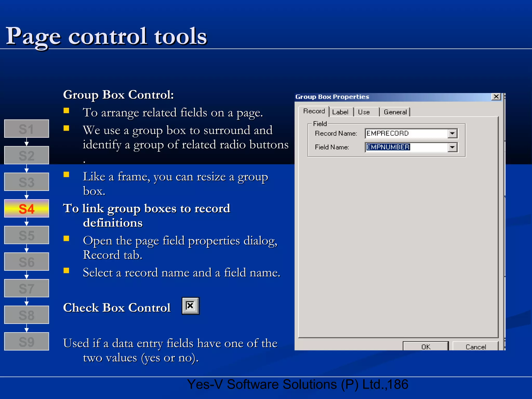This screenshot has width=532, height=399.
Task: Confirm with the OK button
Action: point(426,346)
